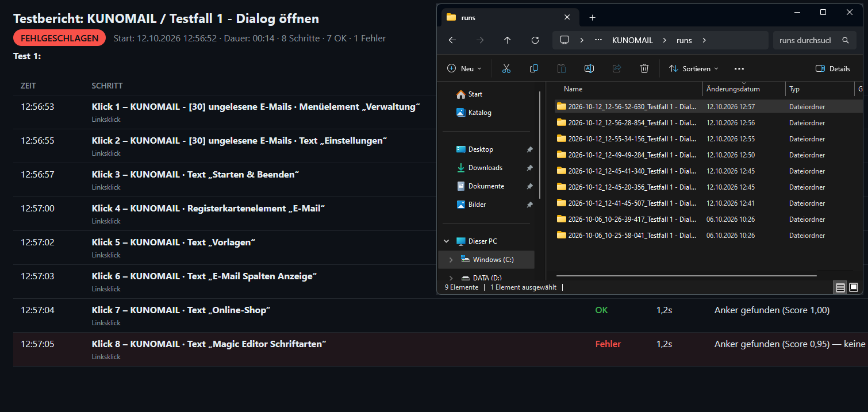868x412 pixels.
Task: Open a new Explorer tab with plus
Action: point(593,17)
